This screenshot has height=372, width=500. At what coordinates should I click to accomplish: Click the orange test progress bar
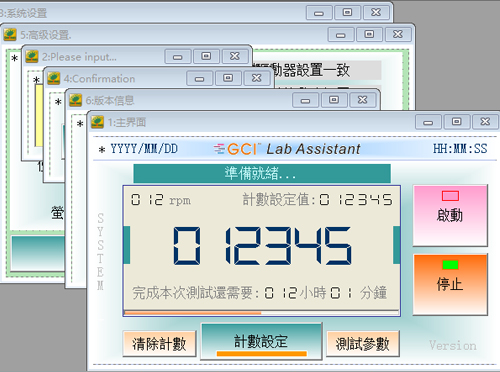click(x=262, y=313)
